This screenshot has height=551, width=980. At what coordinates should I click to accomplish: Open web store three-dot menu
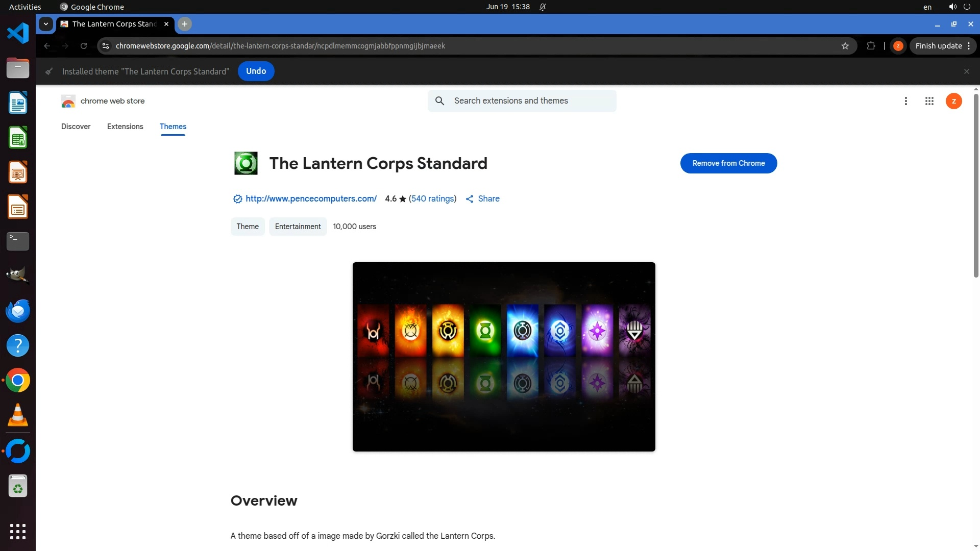coord(905,101)
